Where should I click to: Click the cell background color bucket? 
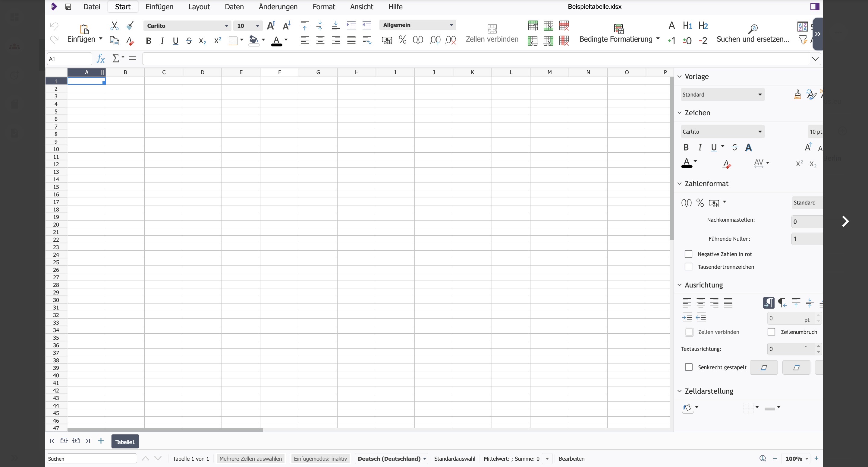253,41
